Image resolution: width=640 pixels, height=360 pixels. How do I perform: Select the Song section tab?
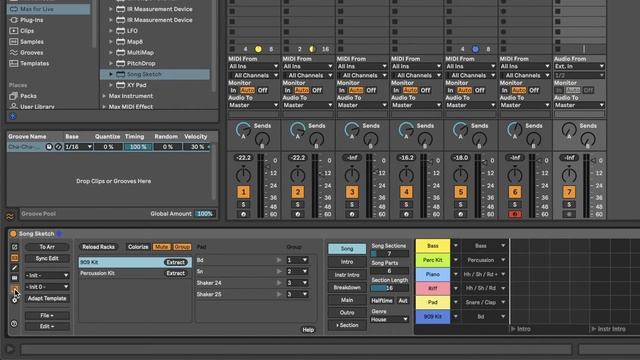coord(347,249)
